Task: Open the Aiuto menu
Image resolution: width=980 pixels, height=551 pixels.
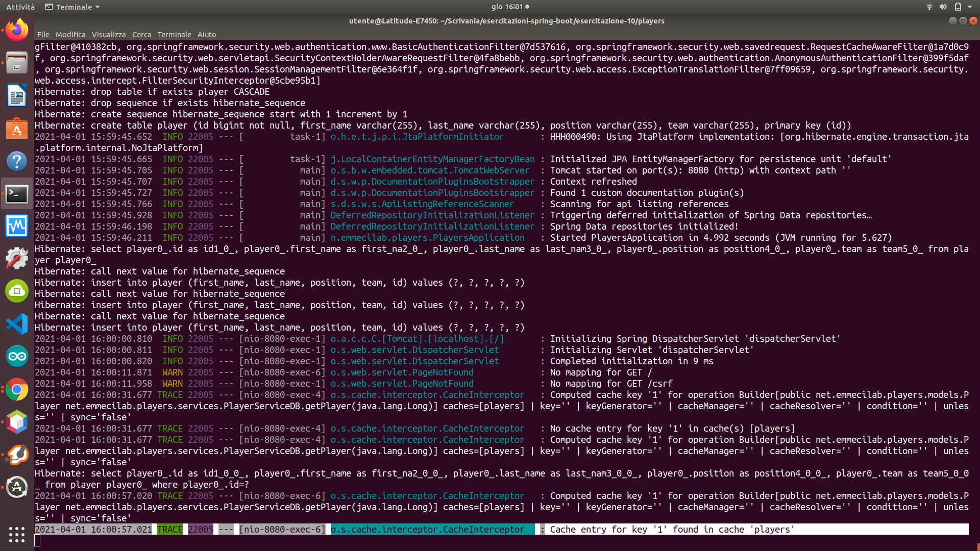Action: (207, 35)
